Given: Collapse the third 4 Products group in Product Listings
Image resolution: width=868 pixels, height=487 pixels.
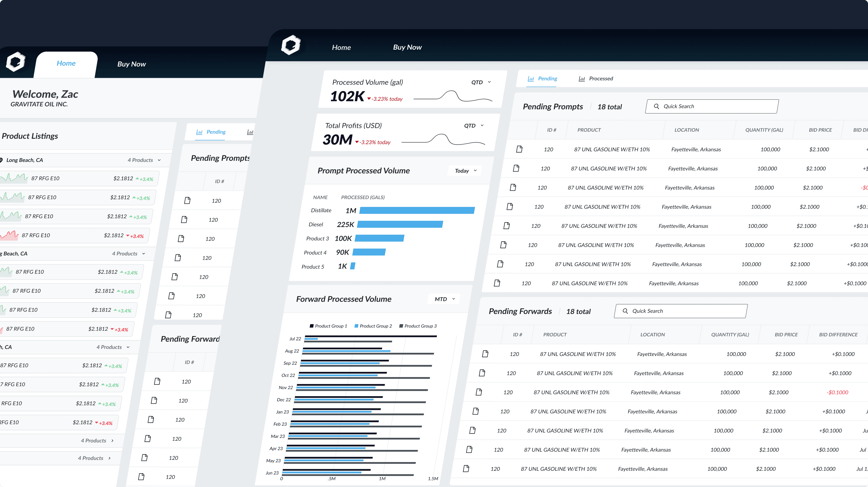Looking at the screenshot, I should point(128,347).
